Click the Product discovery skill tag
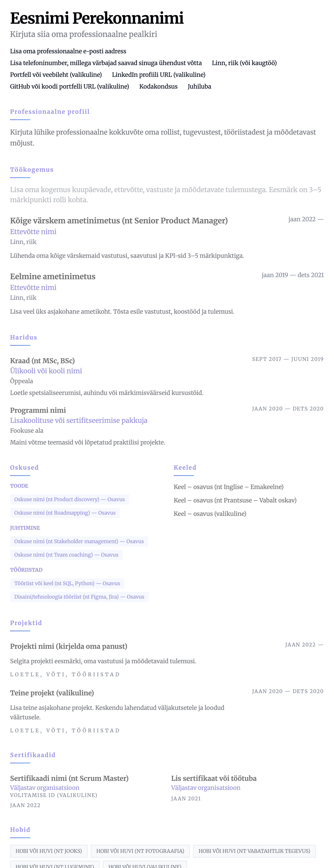Viewport: 334px width, 868px height. [x=69, y=499]
